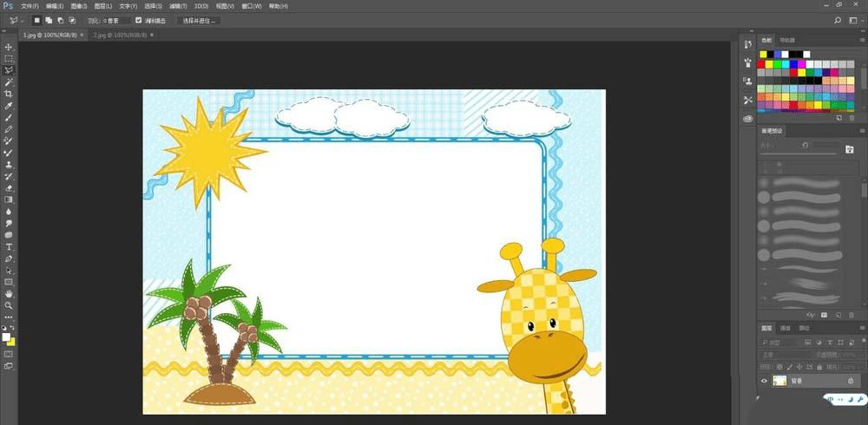Pick the red swatch in Swatches panel
The height and width of the screenshot is (425, 868).
761,63
